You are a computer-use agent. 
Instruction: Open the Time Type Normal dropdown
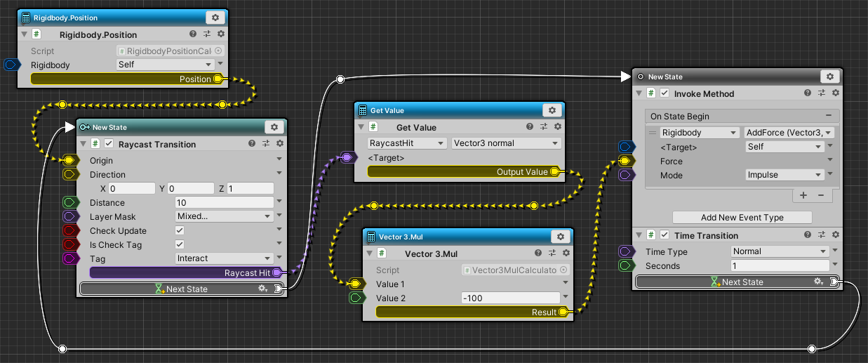pyautogui.click(x=779, y=251)
